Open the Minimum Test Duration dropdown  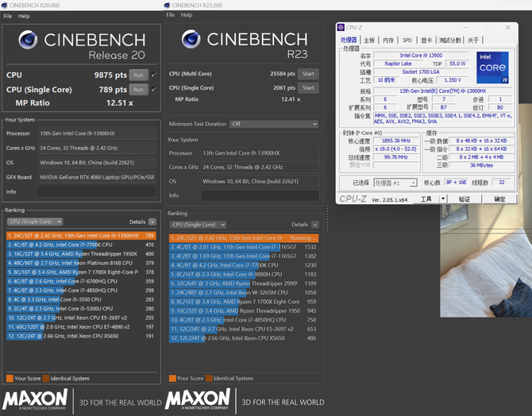(x=274, y=124)
